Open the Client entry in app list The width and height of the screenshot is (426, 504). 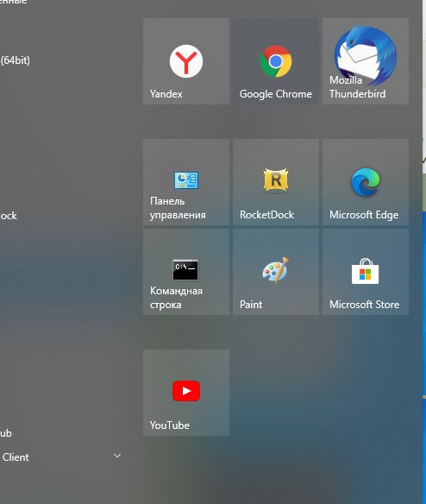click(16, 457)
